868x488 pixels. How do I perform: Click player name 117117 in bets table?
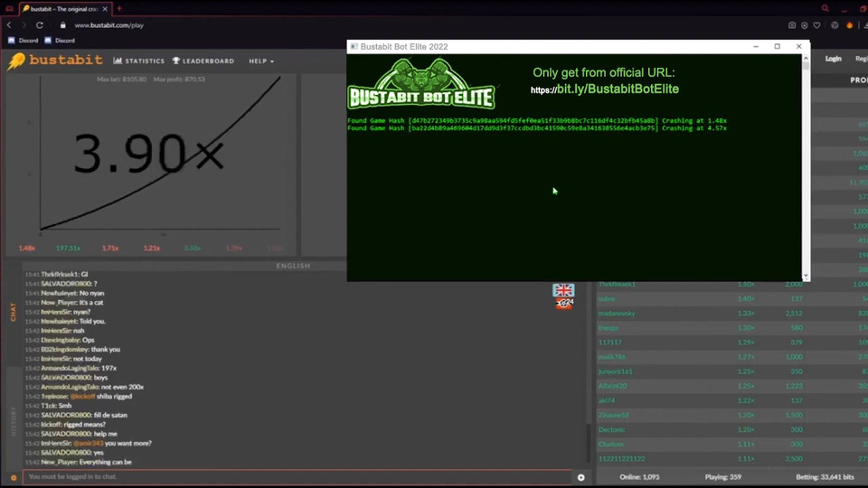pyautogui.click(x=609, y=343)
